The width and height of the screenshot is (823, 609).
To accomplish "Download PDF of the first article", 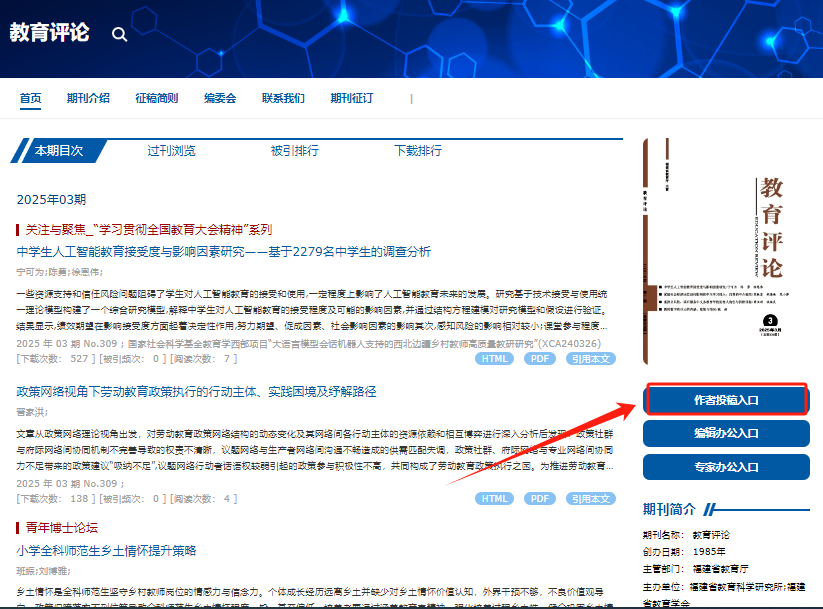I will (539, 358).
